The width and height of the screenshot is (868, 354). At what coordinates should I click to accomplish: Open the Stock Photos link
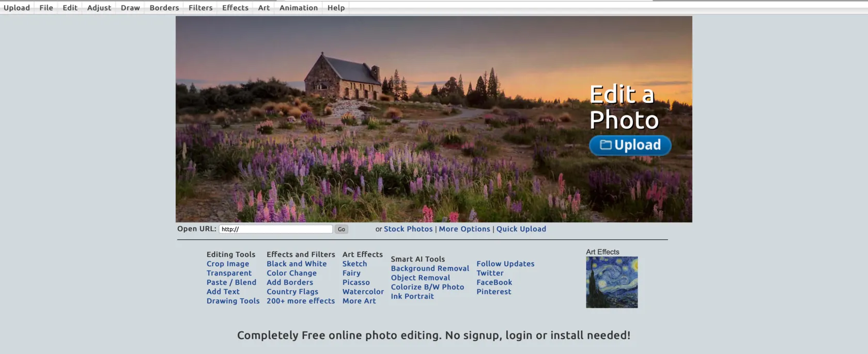pos(408,229)
